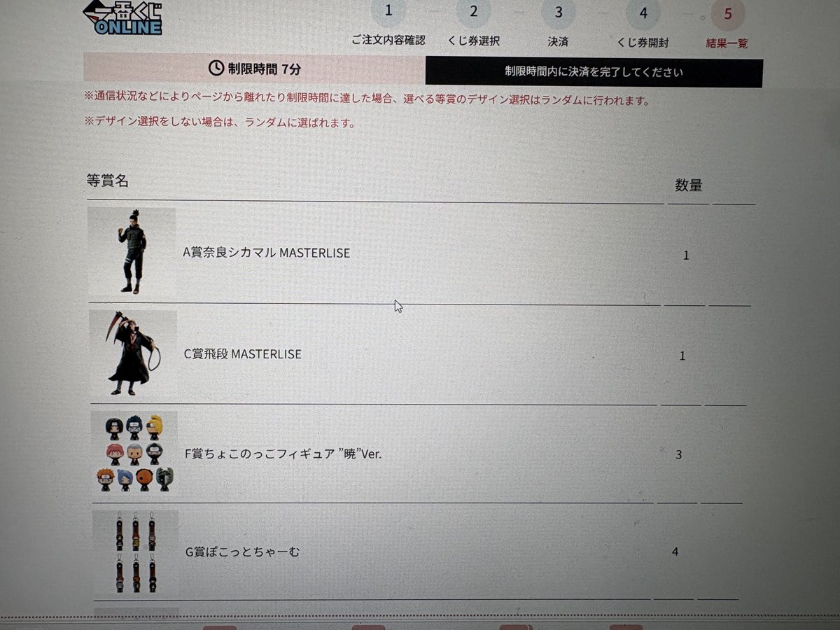This screenshot has width=840, height=630.
Task: Click quantity 3 in the F賞 row
Action: click(x=678, y=455)
